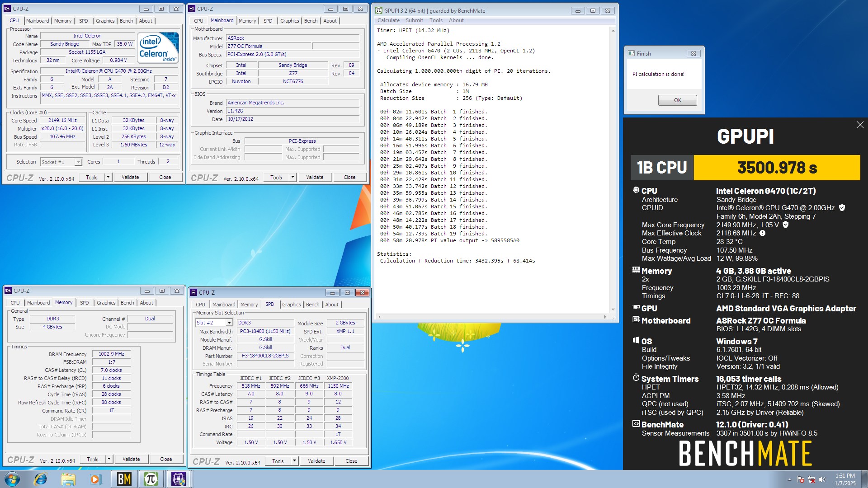Open Tools dropdown arrow in CPU-Z CPU window

pyautogui.click(x=108, y=177)
